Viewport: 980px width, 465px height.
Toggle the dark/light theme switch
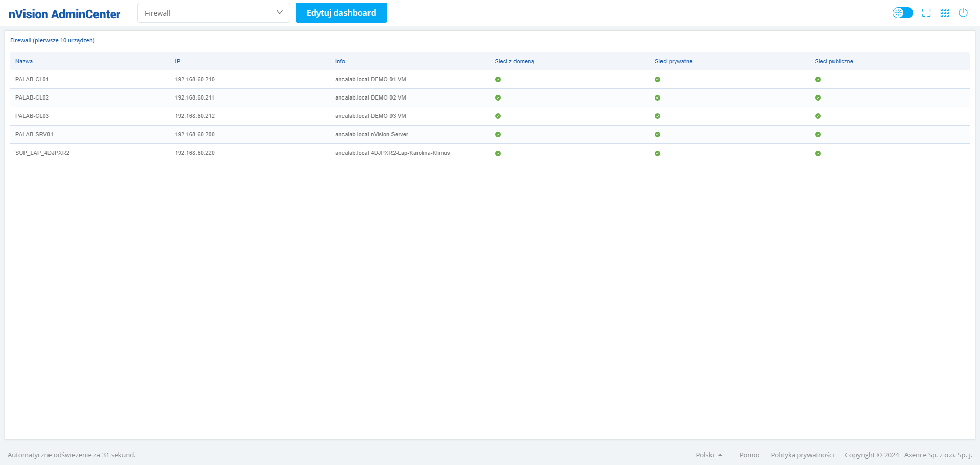point(902,13)
